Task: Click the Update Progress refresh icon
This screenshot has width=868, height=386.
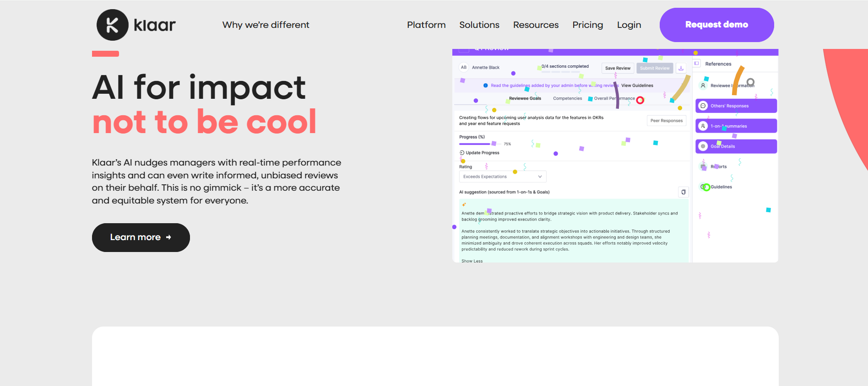Action: [x=462, y=153]
